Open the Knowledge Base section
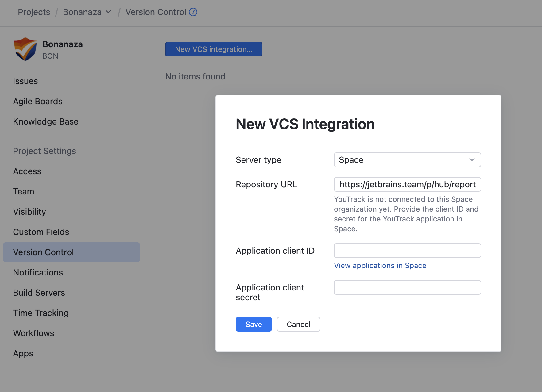This screenshot has width=542, height=392. [x=45, y=121]
